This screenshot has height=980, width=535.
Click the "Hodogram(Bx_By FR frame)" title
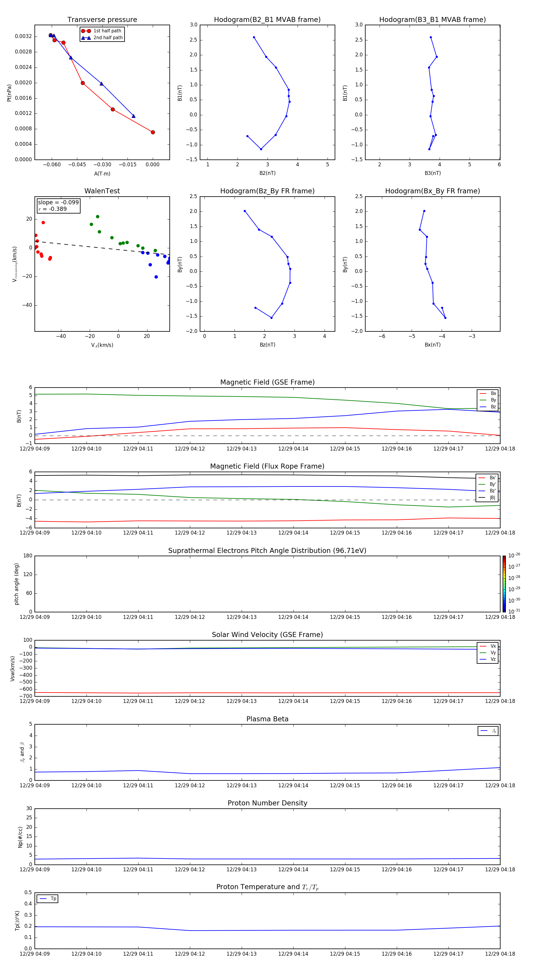pos(432,191)
